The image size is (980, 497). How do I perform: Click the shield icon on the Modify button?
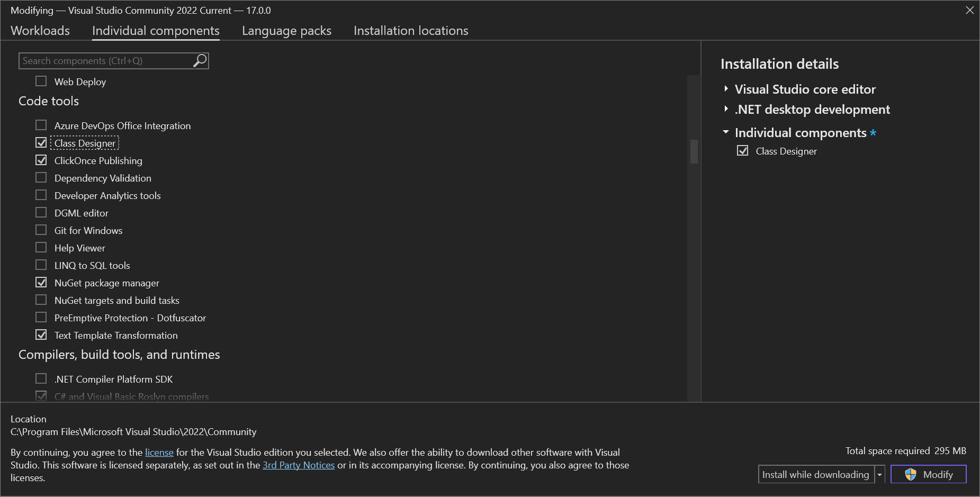pos(911,474)
